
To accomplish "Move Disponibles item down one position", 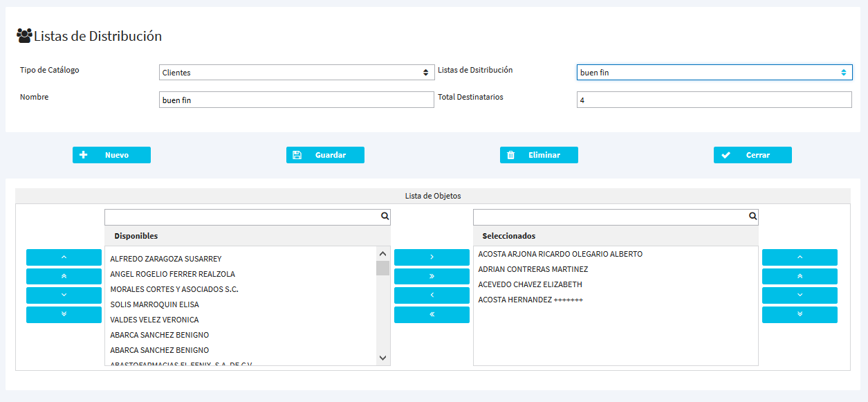I will tap(64, 295).
